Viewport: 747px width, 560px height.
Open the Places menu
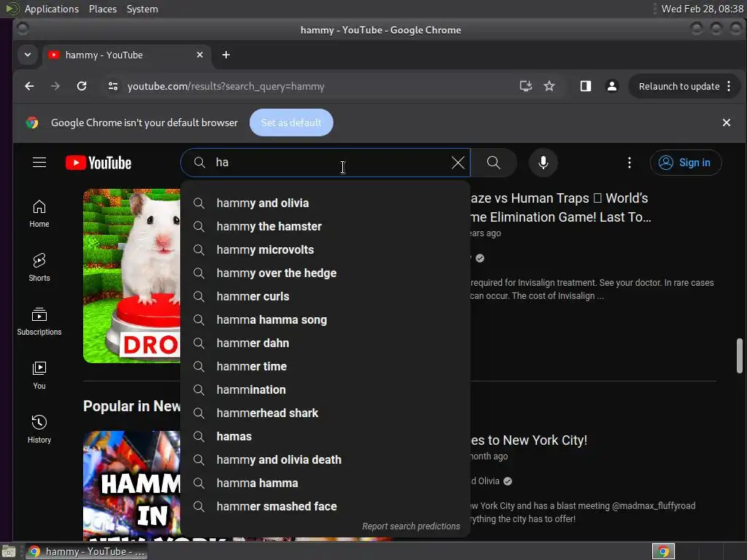[x=102, y=9]
